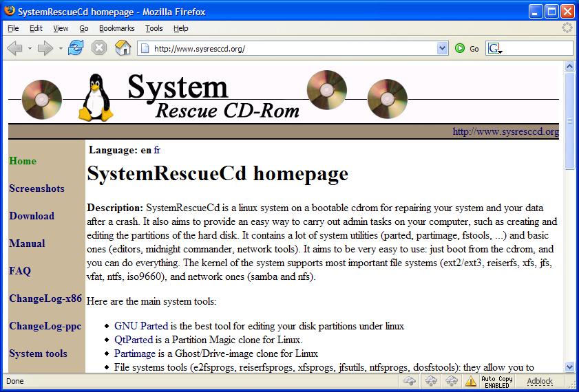The image size is (579, 392).
Task: Open the View menu
Action: [61, 28]
